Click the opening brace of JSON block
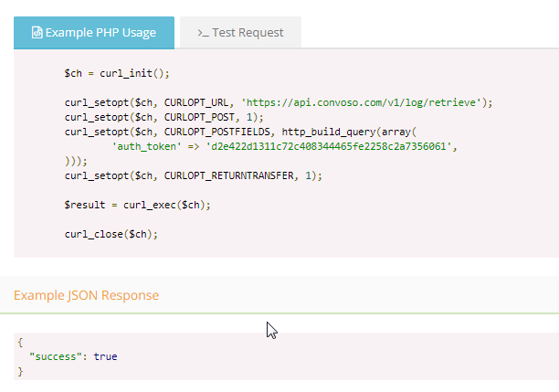 pos(20,343)
